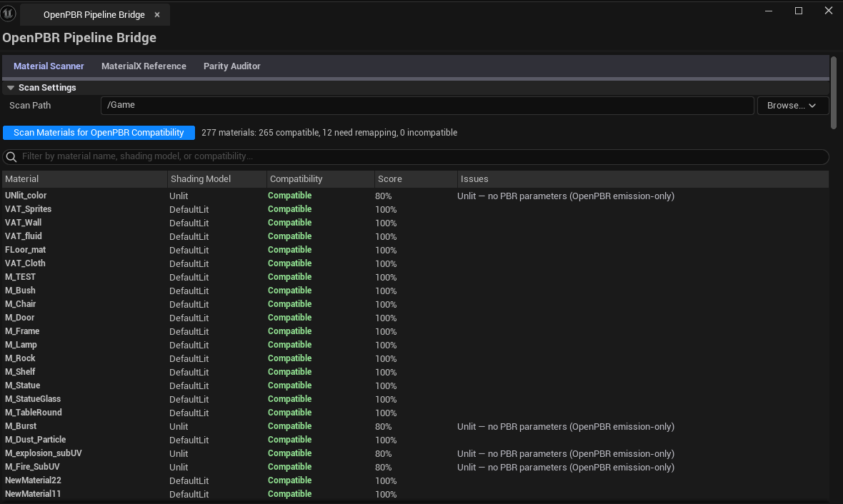Click the Unreal Engine logo icon
This screenshot has height=504, width=843.
click(x=8, y=14)
